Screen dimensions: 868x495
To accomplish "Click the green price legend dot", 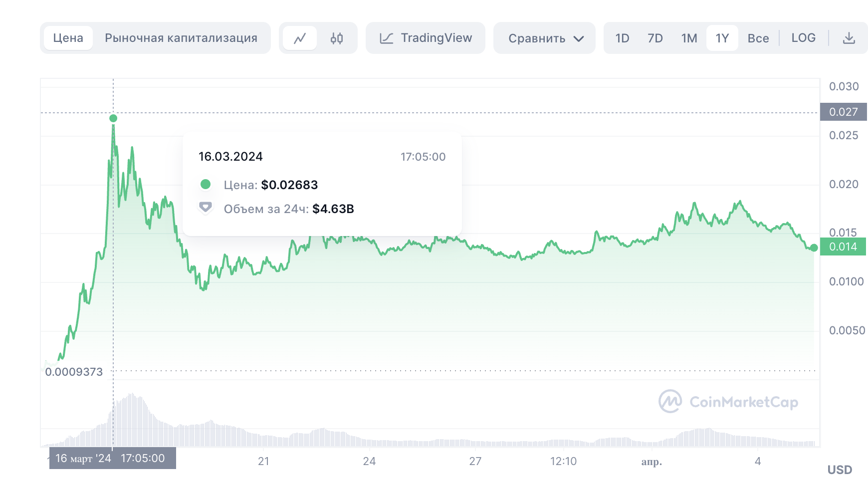I will (x=206, y=184).
